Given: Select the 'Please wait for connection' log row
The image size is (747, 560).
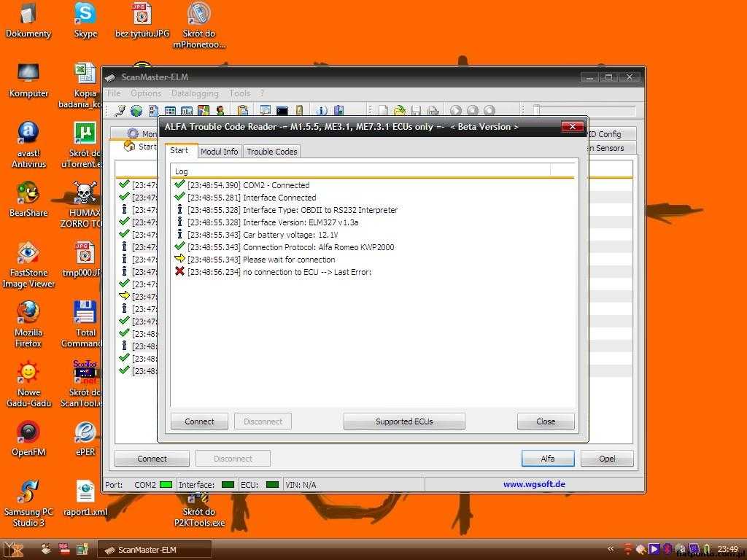Looking at the screenshot, I should tap(373, 260).
